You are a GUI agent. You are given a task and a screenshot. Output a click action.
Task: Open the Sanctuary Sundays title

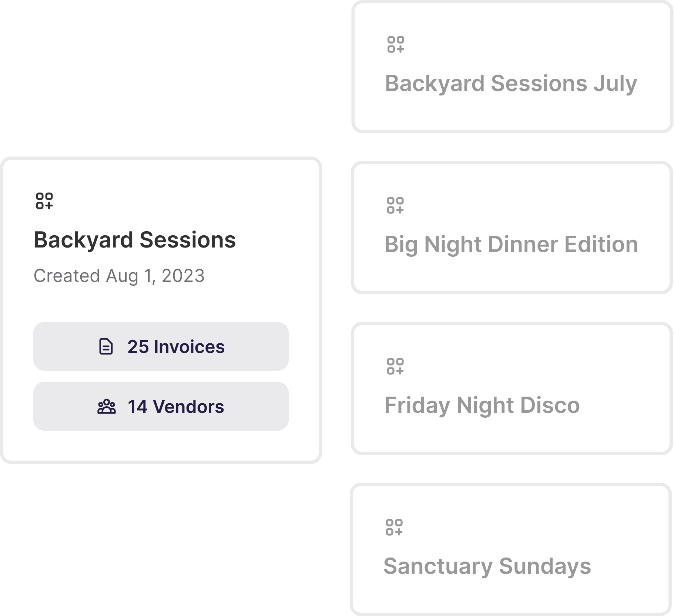[487, 567]
